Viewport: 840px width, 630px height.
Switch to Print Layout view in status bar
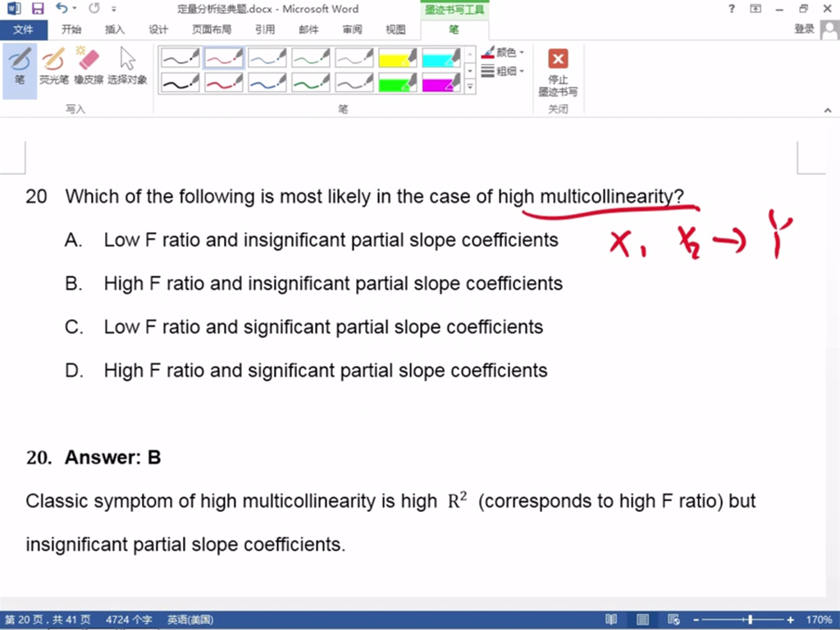point(642,620)
